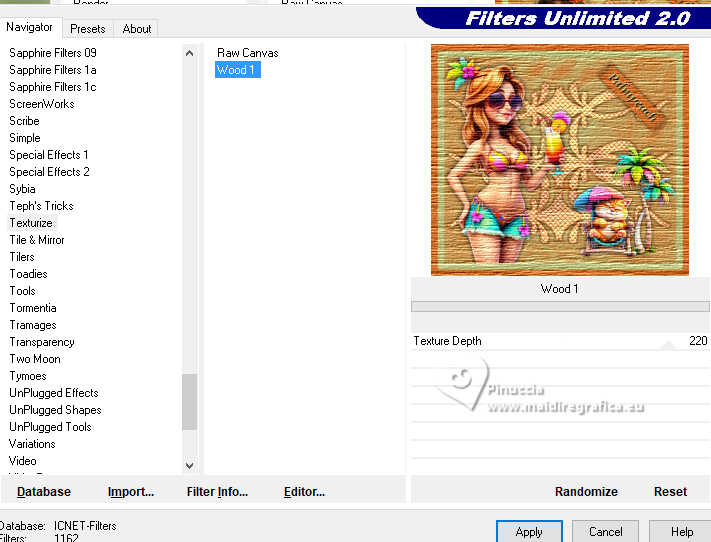Click the Texture Depth value 220
Screen dimensions: 711x542
(698, 341)
